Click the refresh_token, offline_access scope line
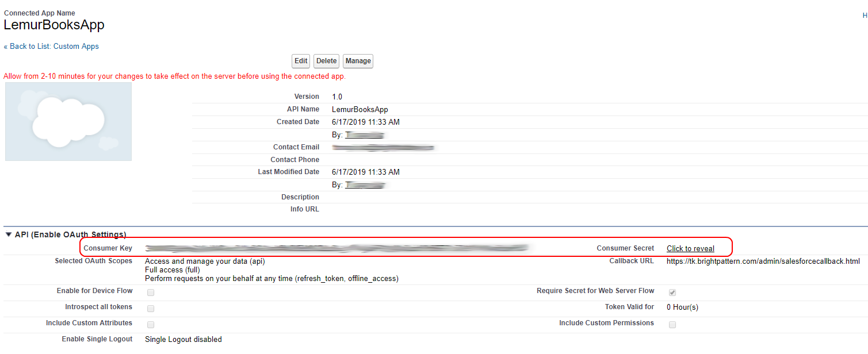The width and height of the screenshot is (868, 354). tap(272, 279)
